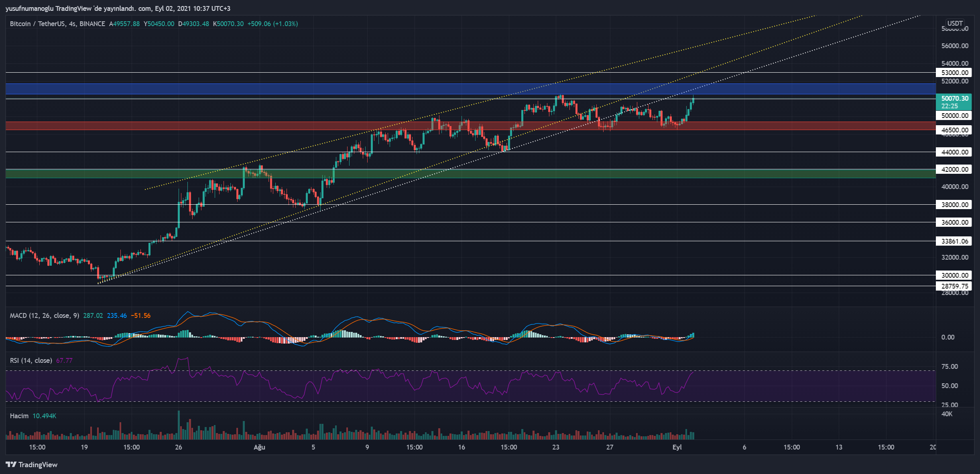This screenshot has width=980, height=474.
Task: Click the current price label 50070.30
Action: 954,98
